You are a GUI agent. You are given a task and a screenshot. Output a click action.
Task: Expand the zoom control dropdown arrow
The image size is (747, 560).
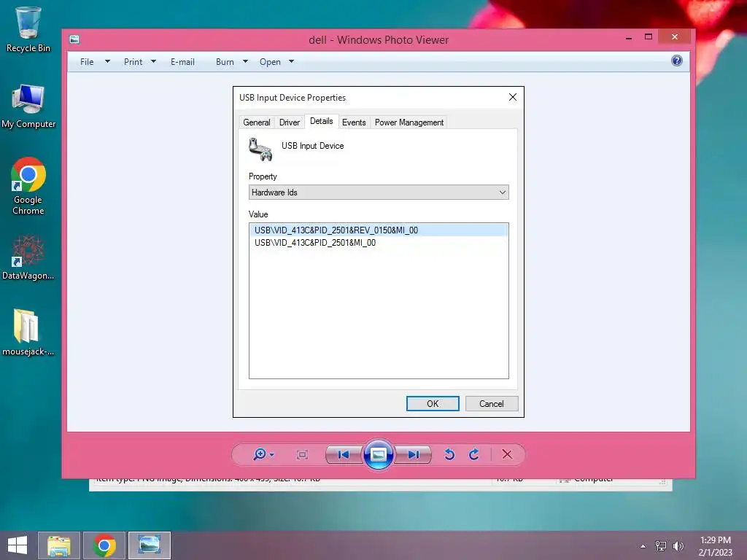[272, 455]
